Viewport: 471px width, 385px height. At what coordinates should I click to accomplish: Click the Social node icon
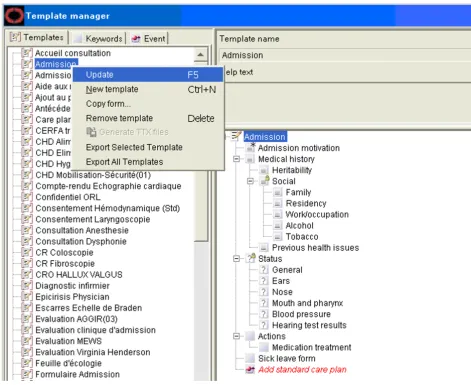pyautogui.click(x=265, y=181)
